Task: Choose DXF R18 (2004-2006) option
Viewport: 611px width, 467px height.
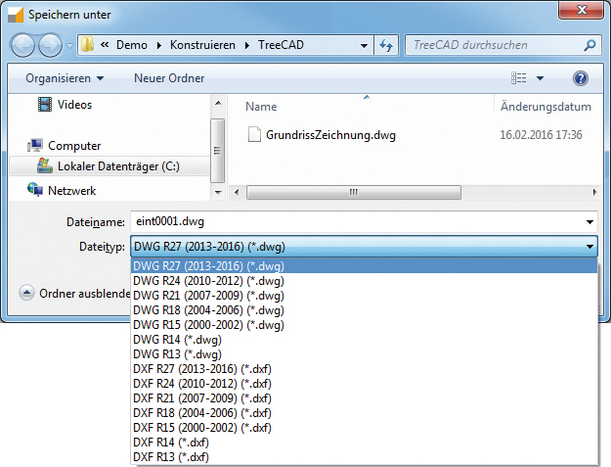Action: point(364,413)
